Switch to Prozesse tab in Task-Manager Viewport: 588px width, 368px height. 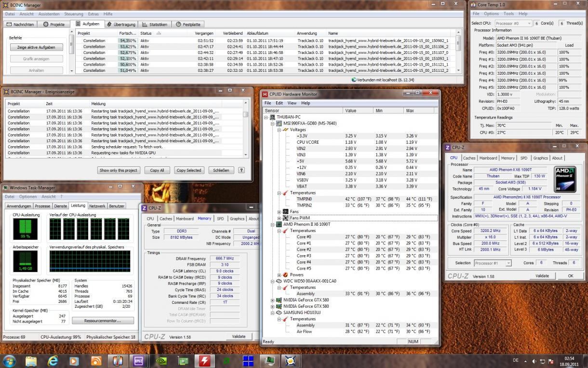point(42,206)
